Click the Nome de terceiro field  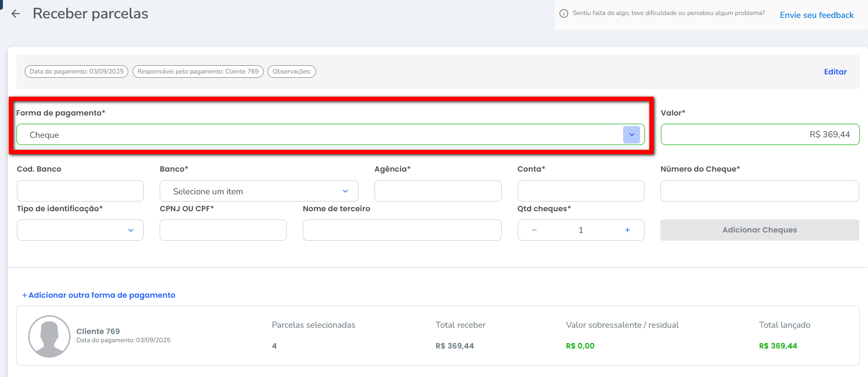pyautogui.click(x=402, y=231)
